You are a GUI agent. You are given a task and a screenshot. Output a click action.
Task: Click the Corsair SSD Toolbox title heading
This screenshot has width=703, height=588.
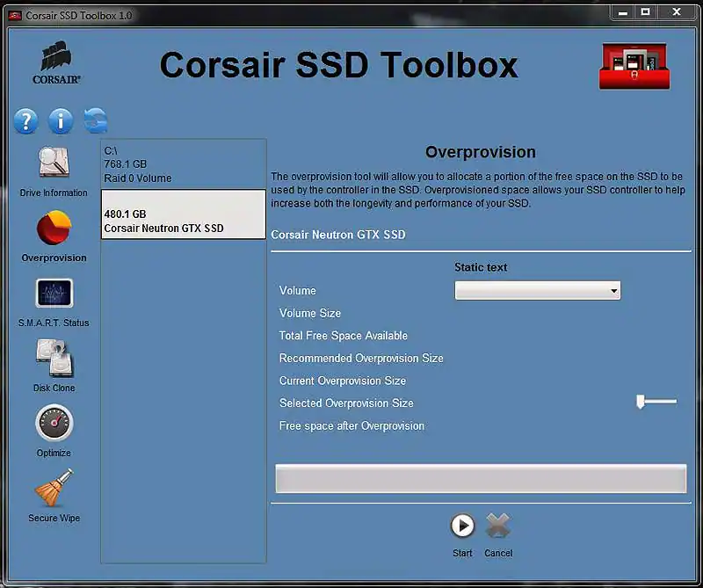tap(339, 65)
